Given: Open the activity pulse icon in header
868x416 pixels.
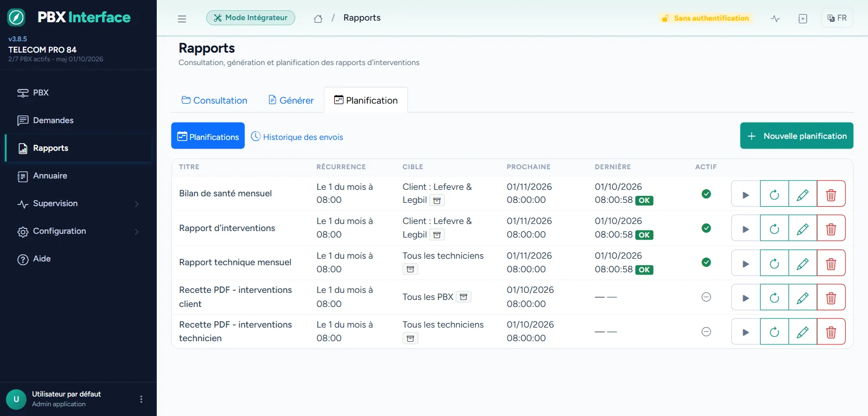Looking at the screenshot, I should [775, 18].
